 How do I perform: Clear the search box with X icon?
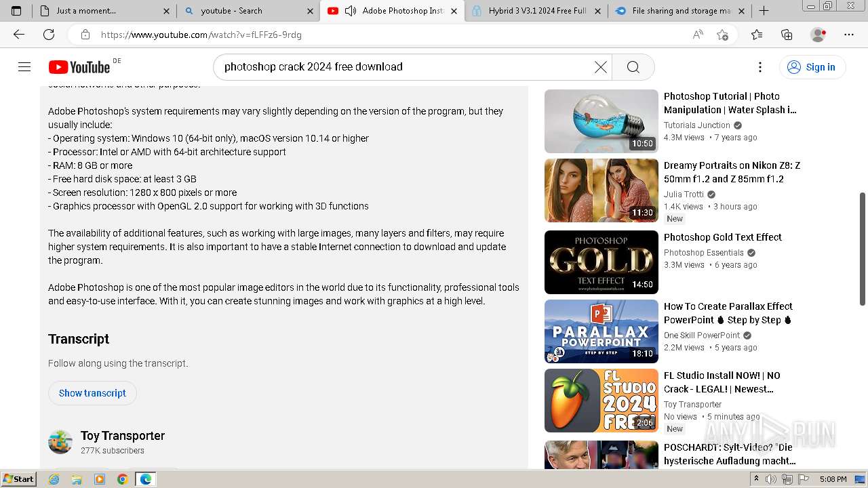coord(601,66)
